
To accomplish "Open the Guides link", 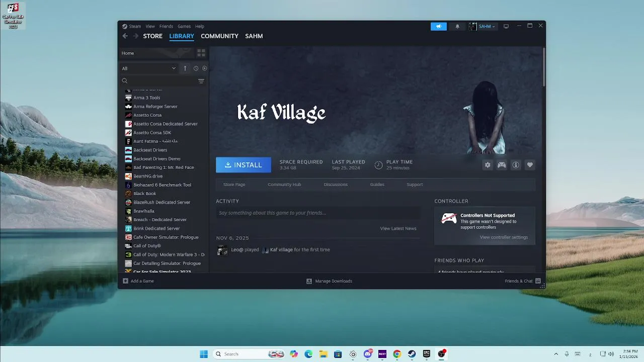I will click(x=377, y=185).
